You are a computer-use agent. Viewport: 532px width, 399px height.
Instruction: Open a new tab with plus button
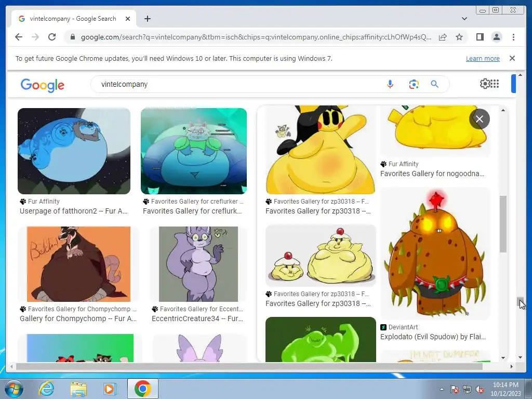pyautogui.click(x=147, y=19)
